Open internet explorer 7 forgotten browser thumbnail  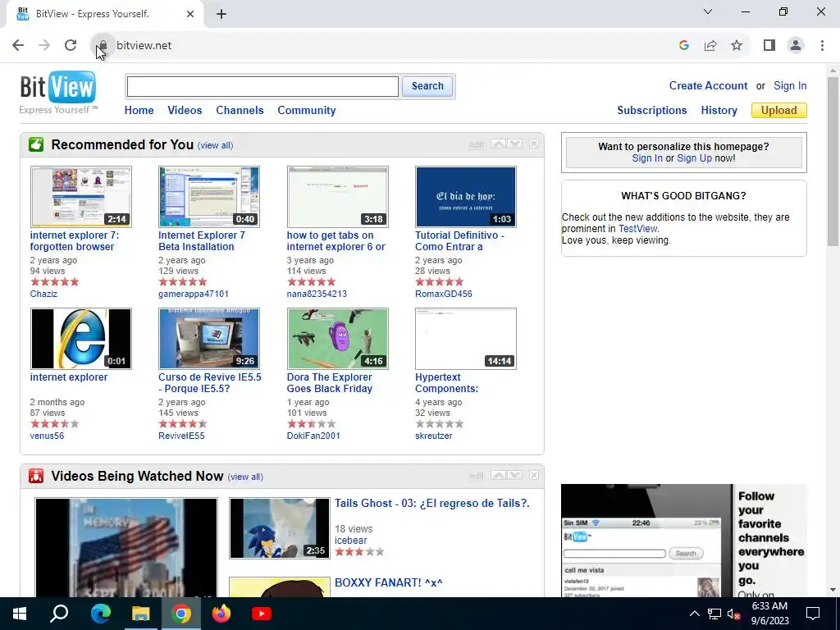point(81,197)
